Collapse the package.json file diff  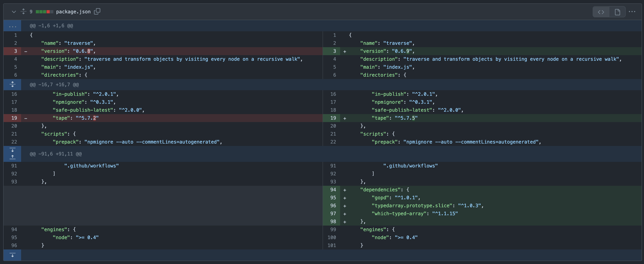[x=14, y=12]
